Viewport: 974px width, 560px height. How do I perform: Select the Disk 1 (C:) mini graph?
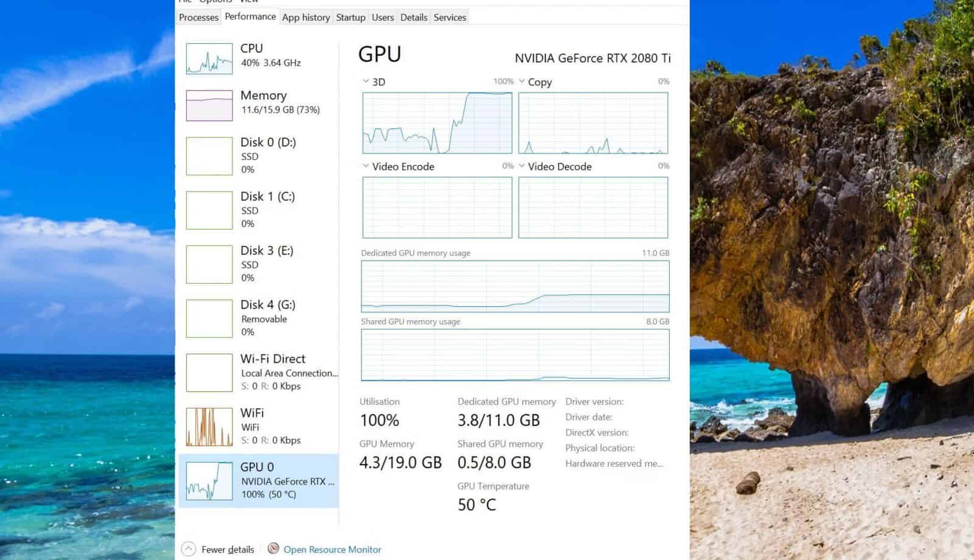point(209,210)
